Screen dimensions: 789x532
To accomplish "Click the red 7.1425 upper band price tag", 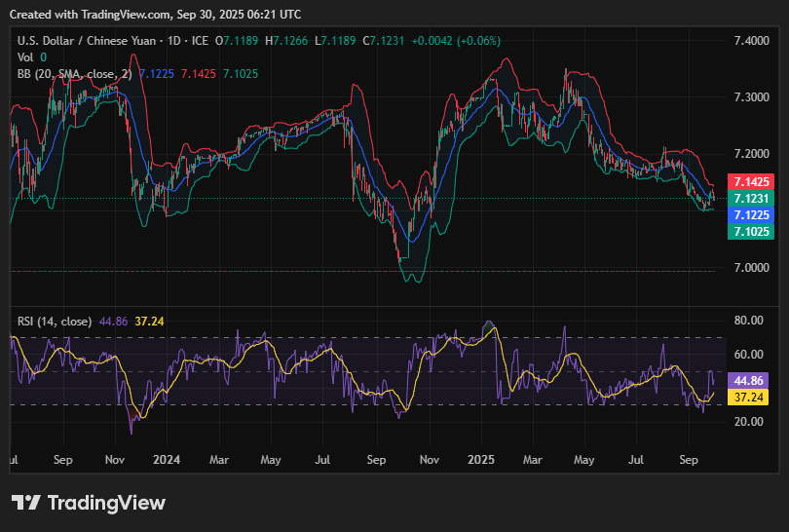I will 751,182.
